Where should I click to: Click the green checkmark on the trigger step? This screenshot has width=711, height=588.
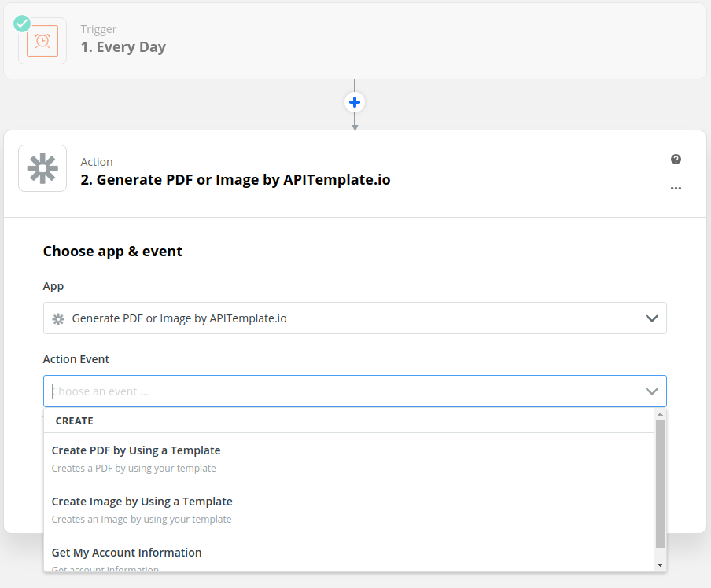click(22, 24)
